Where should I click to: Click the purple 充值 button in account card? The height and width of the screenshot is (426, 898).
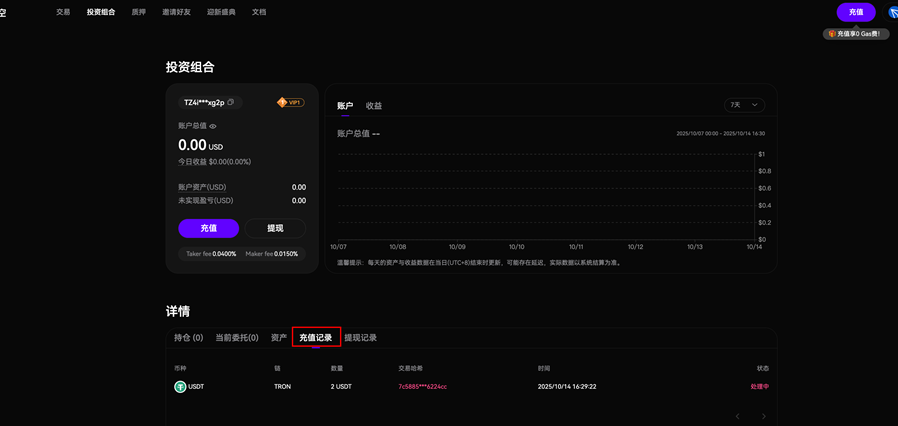tap(208, 228)
